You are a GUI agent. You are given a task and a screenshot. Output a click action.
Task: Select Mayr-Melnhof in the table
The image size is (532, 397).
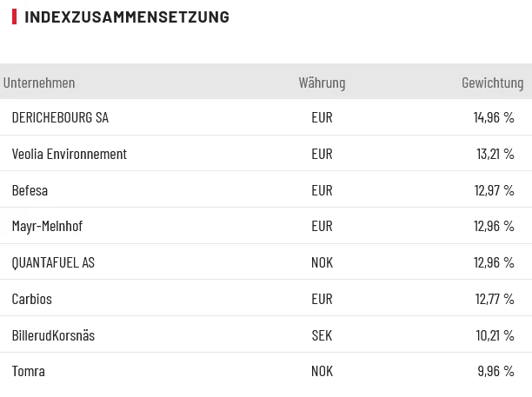[47, 226]
